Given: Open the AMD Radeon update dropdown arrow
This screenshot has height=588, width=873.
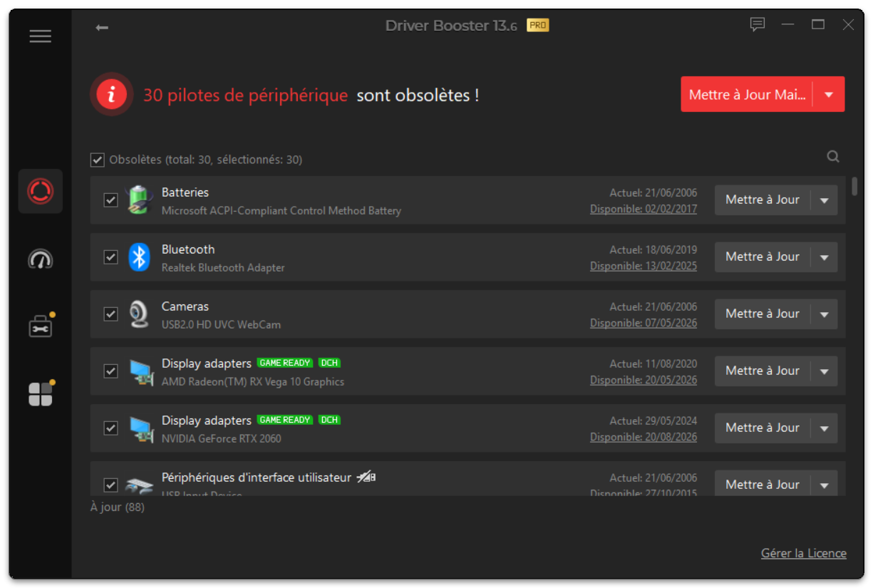Looking at the screenshot, I should 825,371.
